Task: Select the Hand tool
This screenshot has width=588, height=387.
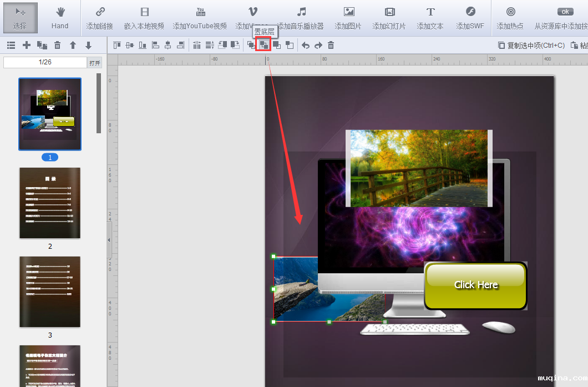Action: 60,18
